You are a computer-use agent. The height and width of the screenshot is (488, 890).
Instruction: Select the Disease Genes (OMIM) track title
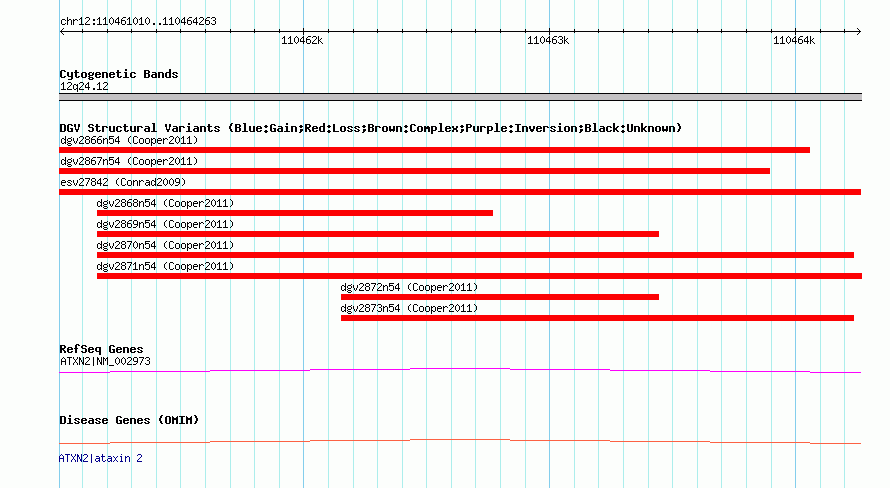click(x=129, y=420)
